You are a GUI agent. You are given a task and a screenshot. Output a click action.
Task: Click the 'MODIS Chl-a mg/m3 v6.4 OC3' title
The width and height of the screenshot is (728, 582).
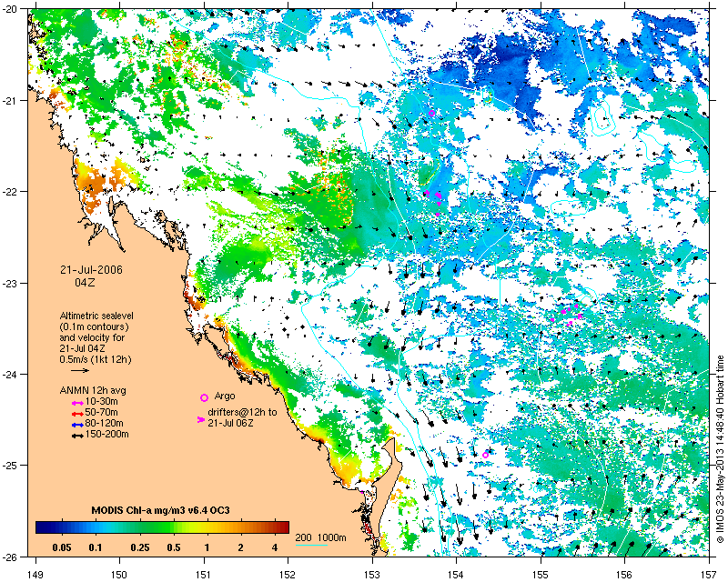tap(161, 510)
